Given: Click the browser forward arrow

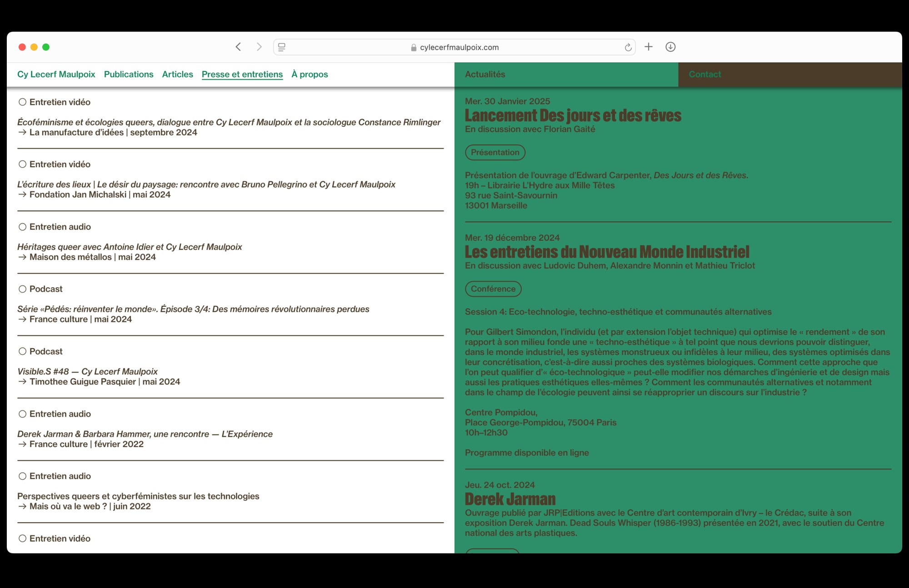Looking at the screenshot, I should pos(259,47).
